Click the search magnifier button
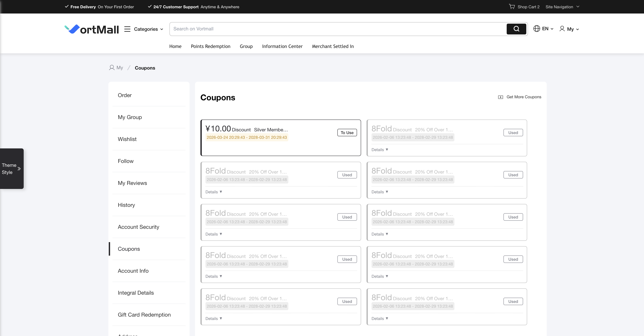This screenshot has height=336, width=644. [516, 29]
